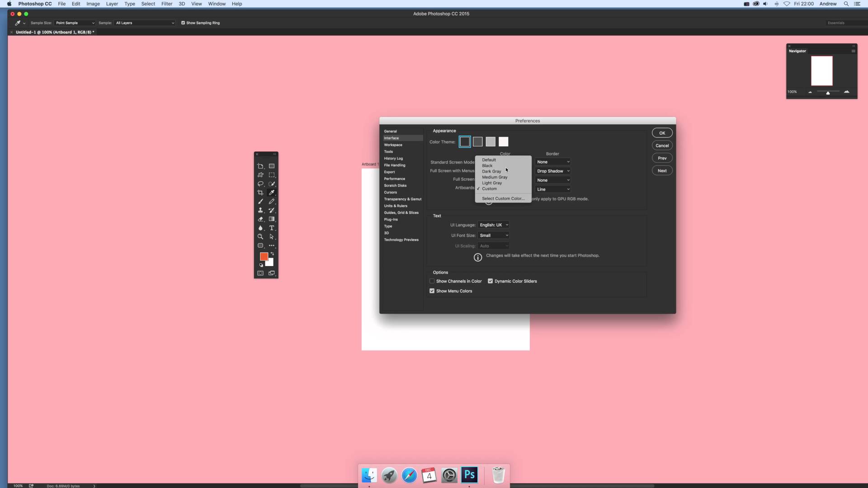Image resolution: width=868 pixels, height=488 pixels.
Task: Select the Horizontal Type tool
Action: click(x=272, y=228)
